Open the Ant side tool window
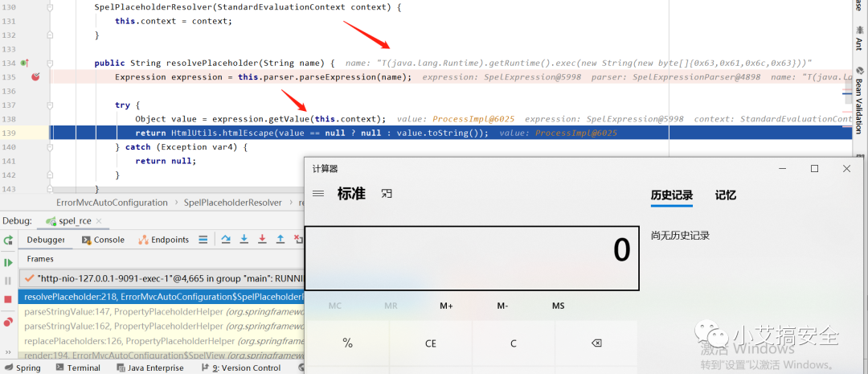The height and width of the screenshot is (374, 868). point(859,40)
